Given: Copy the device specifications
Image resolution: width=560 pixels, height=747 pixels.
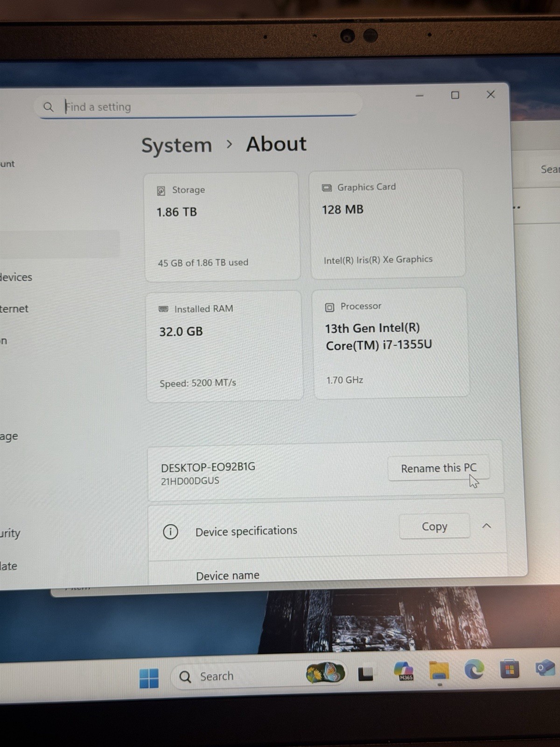Looking at the screenshot, I should 434,526.
